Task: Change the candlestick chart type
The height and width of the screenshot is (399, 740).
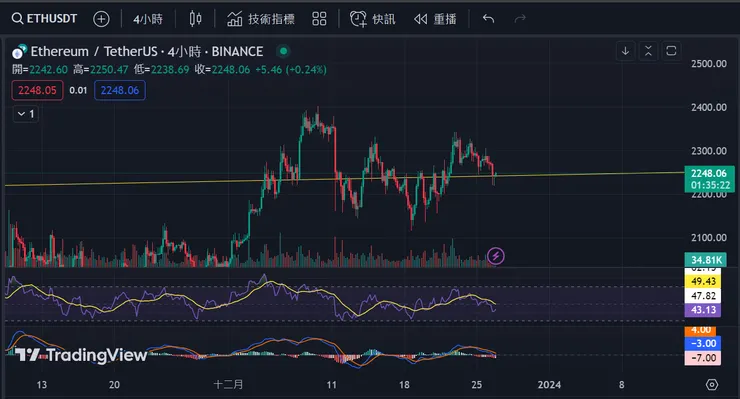Action: [195, 19]
